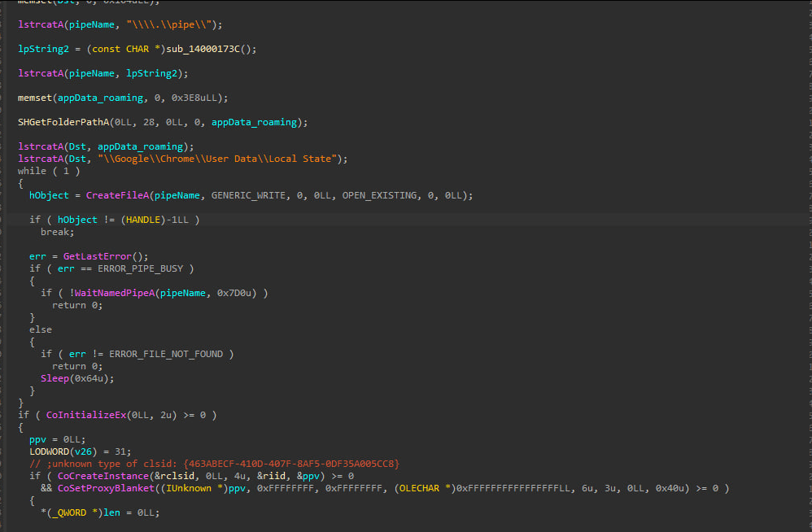
Task: Select the OPEN_EXISTING constant
Action: point(379,195)
